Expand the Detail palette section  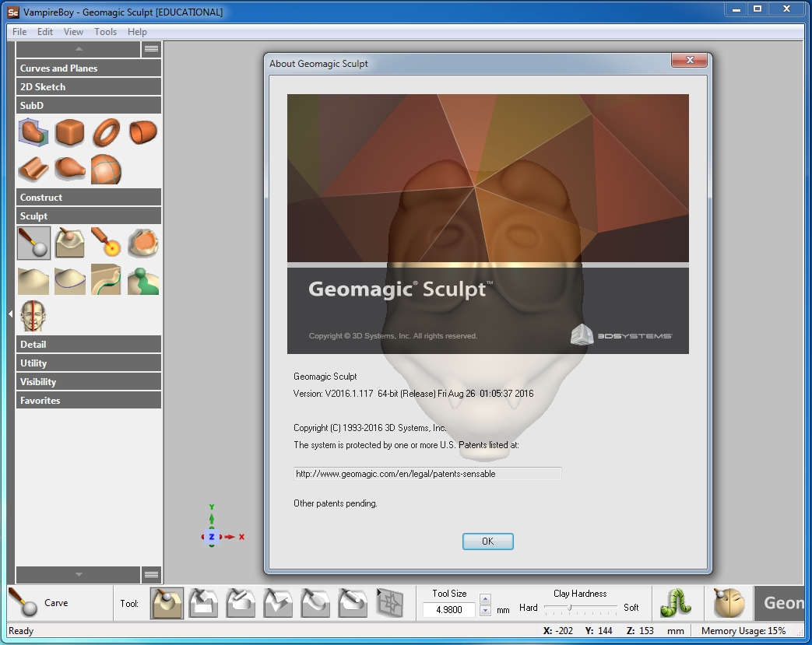89,345
